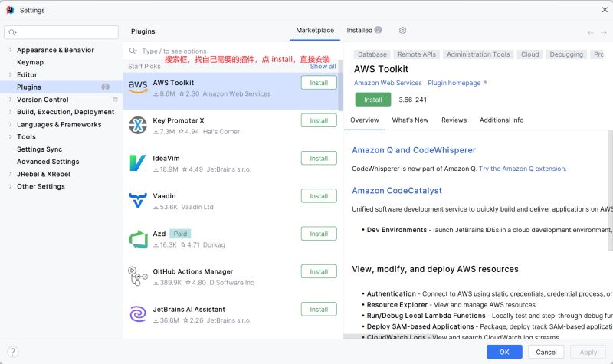Click the Azd plugin icon
The height and width of the screenshot is (364, 613).
pos(138,239)
